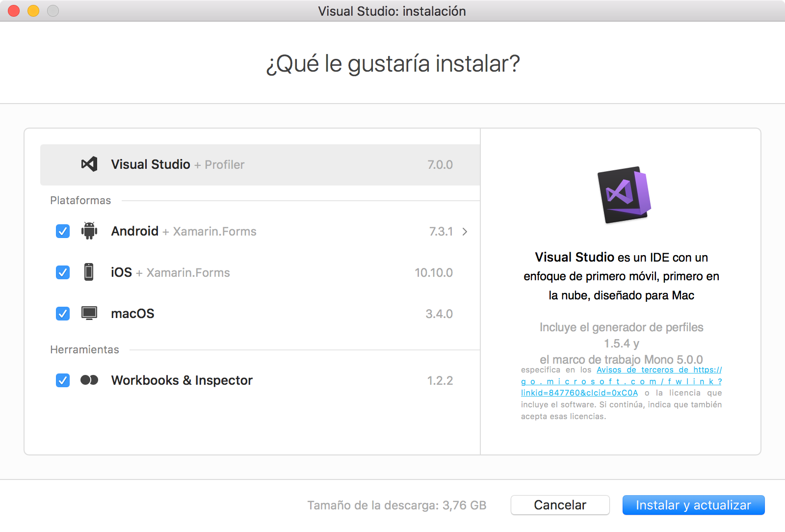Click the Instalar y actualizar button
The image size is (785, 532).
[693, 505]
